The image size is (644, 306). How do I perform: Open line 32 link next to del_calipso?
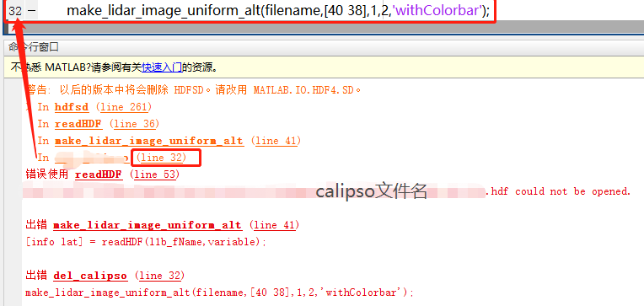pyautogui.click(x=160, y=276)
